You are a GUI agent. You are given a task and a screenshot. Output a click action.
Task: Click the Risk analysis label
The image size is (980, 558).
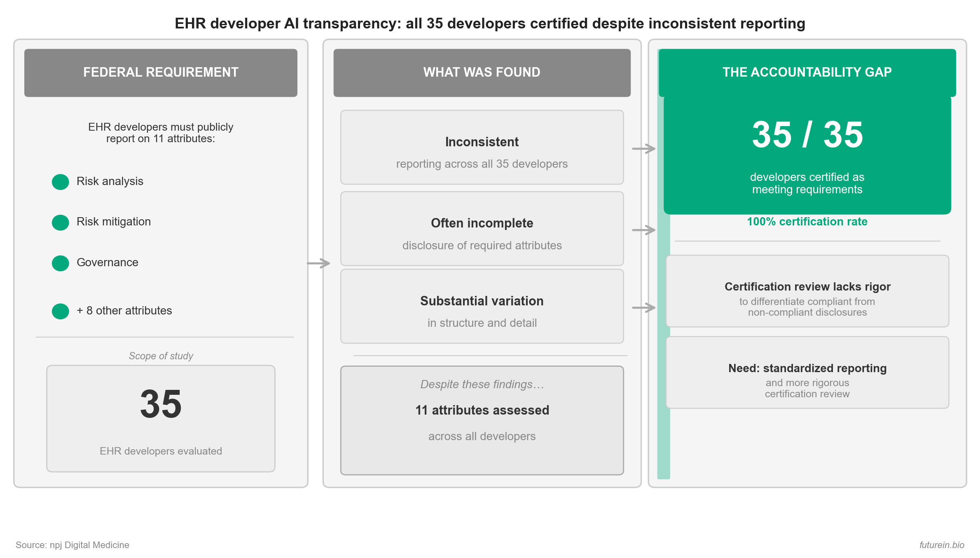110,181
